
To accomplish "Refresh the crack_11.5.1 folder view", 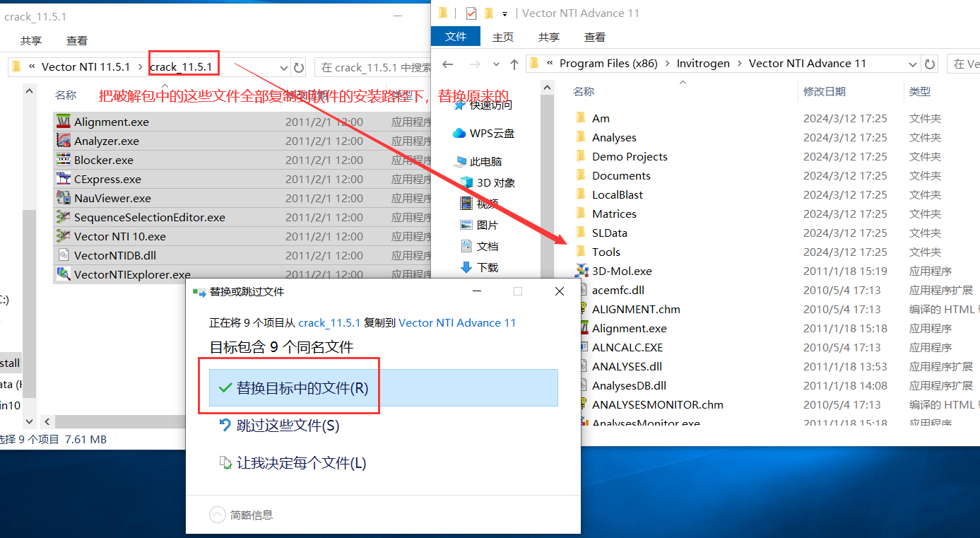I will point(299,67).
